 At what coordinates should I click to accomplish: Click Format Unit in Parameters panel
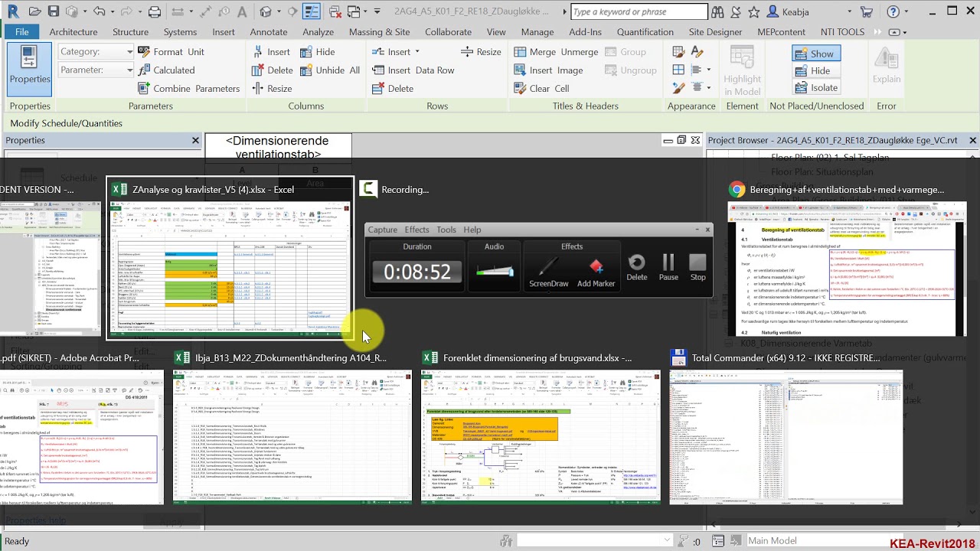pos(171,51)
